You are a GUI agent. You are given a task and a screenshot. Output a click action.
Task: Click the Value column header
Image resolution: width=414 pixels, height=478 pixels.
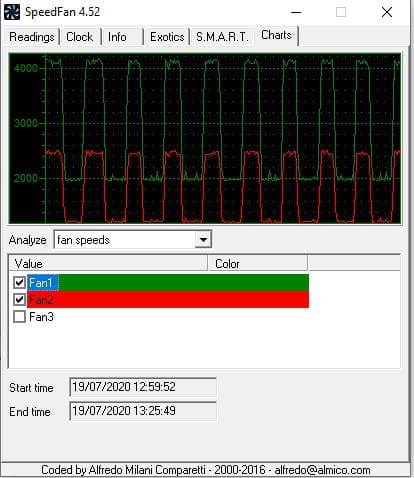pyautogui.click(x=108, y=264)
